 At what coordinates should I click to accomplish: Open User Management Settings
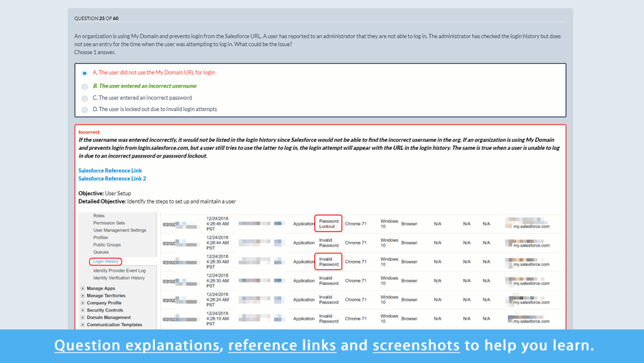tap(120, 230)
